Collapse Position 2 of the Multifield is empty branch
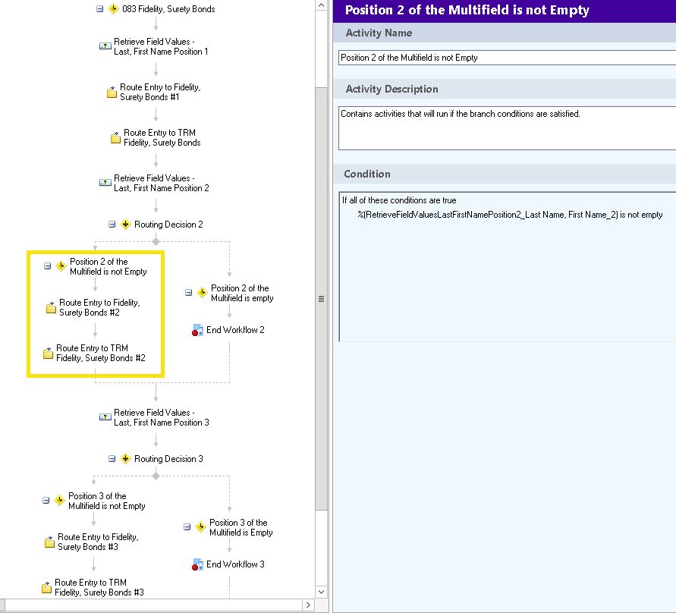This screenshot has width=676, height=616. click(188, 293)
